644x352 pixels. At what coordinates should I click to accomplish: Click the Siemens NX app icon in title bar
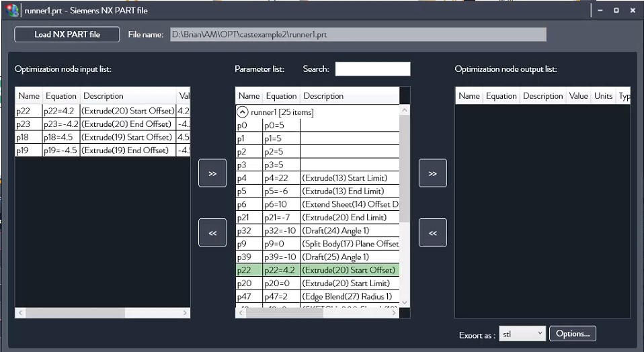pyautogui.click(x=12, y=10)
